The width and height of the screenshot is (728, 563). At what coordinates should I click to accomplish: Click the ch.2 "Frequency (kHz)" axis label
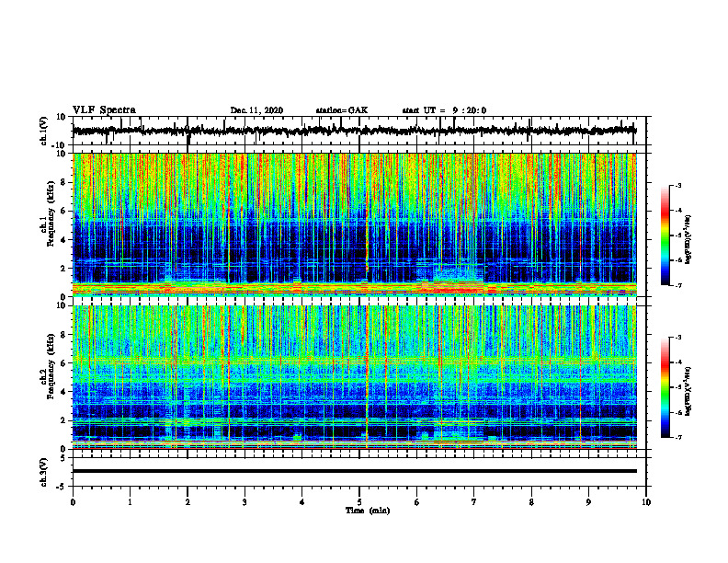(50, 366)
